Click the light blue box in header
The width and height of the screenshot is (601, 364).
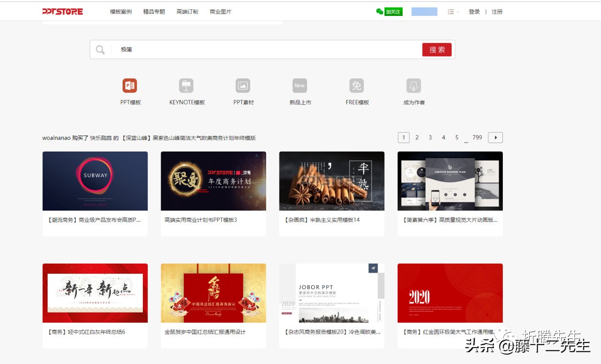[x=424, y=12]
